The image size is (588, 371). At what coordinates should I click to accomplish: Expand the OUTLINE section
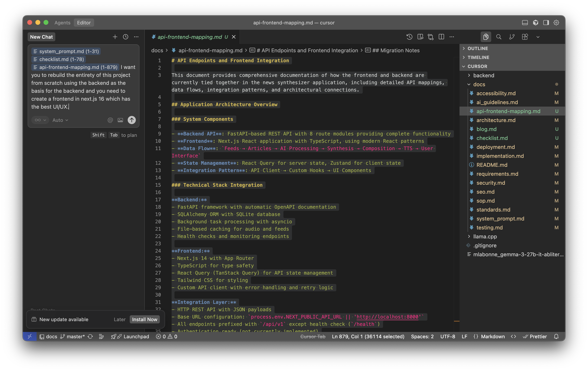pos(478,48)
